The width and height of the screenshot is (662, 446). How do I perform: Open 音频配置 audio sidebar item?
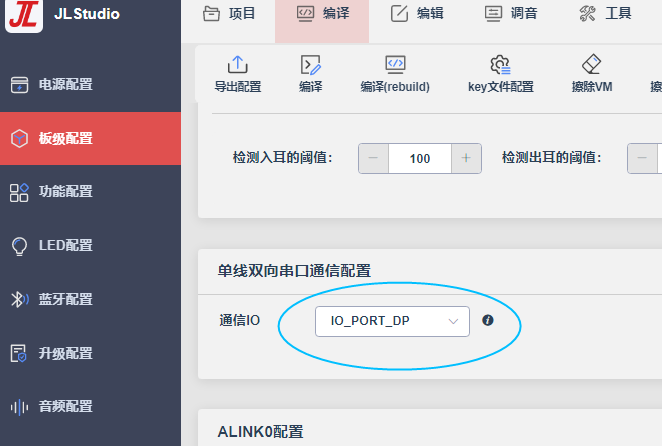point(90,407)
